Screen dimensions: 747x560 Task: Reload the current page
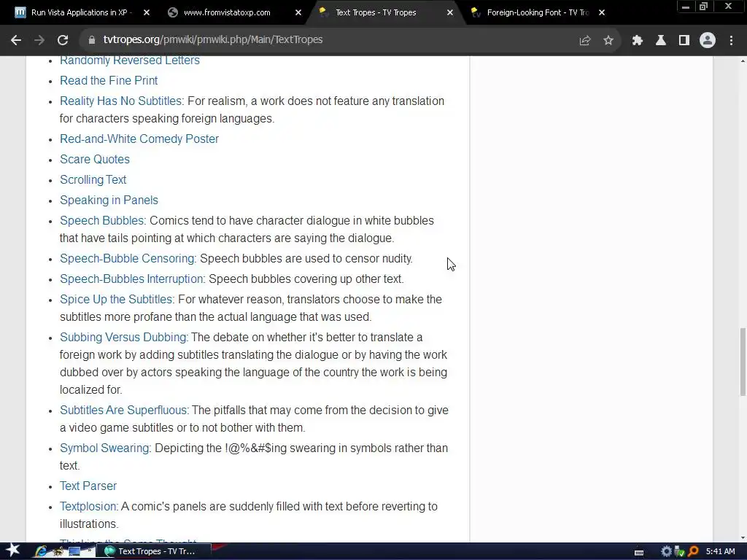(63, 40)
